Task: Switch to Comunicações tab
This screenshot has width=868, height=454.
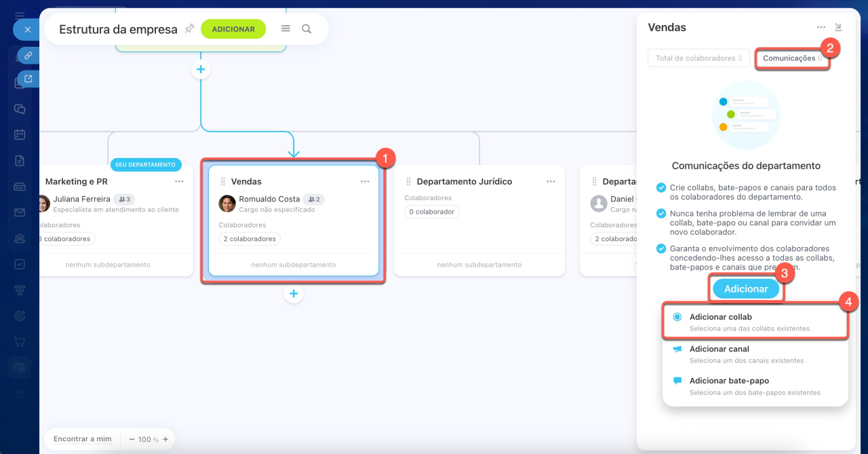Action: coord(791,58)
